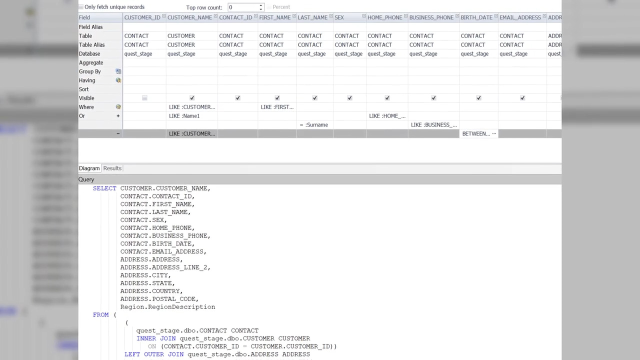The height and width of the screenshot is (360, 640).
Task: Click remove icon on EMAIL_ADDRESS column header
Action: pyautogui.click(x=544, y=16)
